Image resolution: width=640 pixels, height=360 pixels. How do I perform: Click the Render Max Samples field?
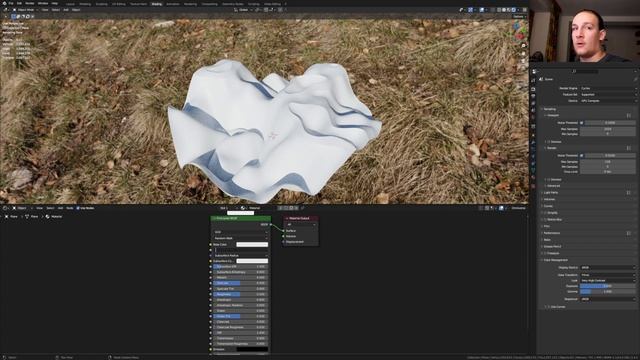coord(608,162)
